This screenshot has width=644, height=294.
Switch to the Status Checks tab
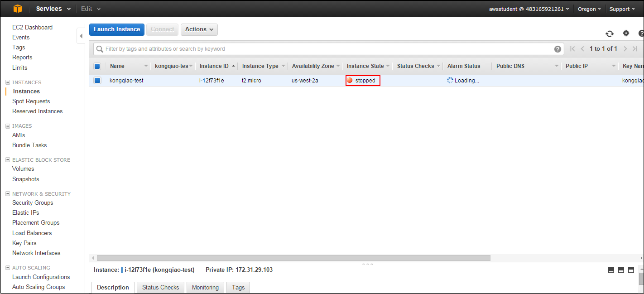pos(161,288)
